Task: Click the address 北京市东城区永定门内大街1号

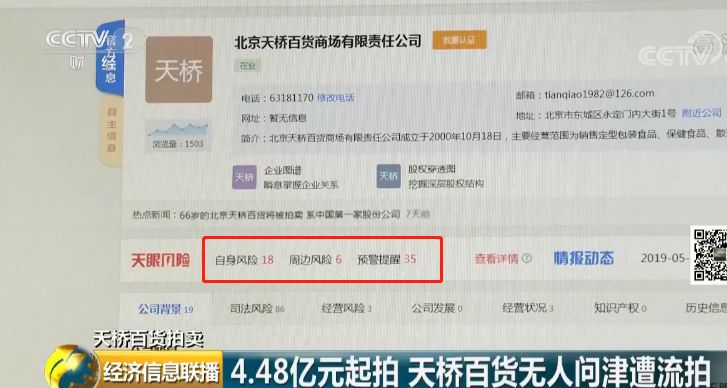Action: pyautogui.click(x=610, y=114)
